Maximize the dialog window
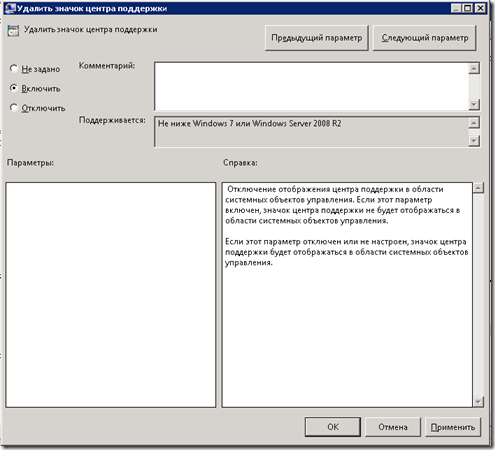 [x=468, y=8]
